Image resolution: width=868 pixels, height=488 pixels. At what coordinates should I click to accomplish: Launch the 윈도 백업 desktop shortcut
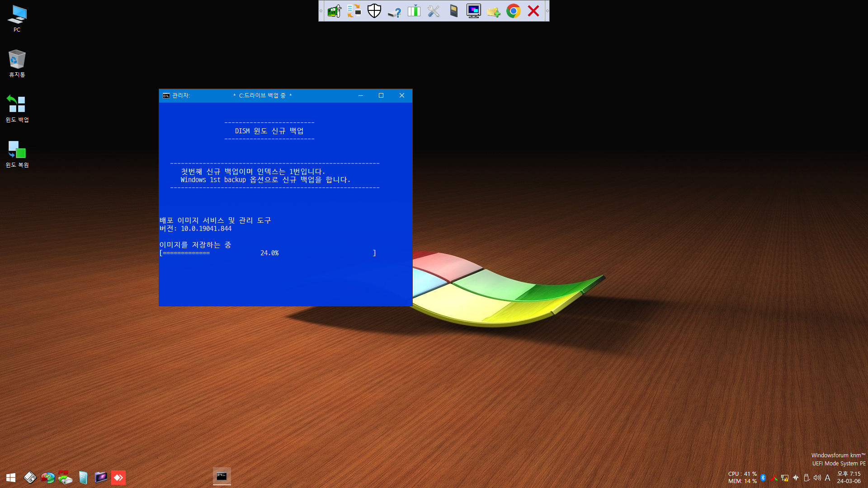17,109
